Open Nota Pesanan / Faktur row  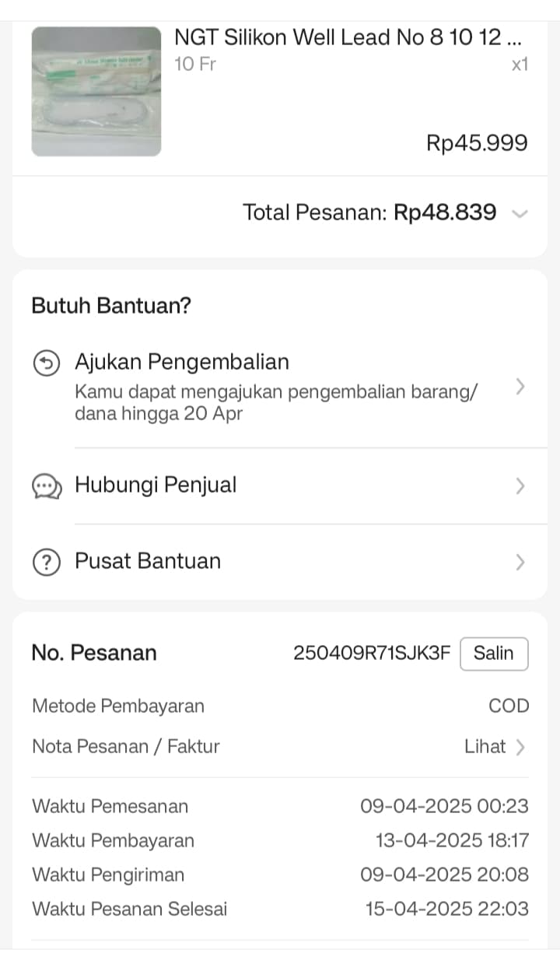click(126, 747)
